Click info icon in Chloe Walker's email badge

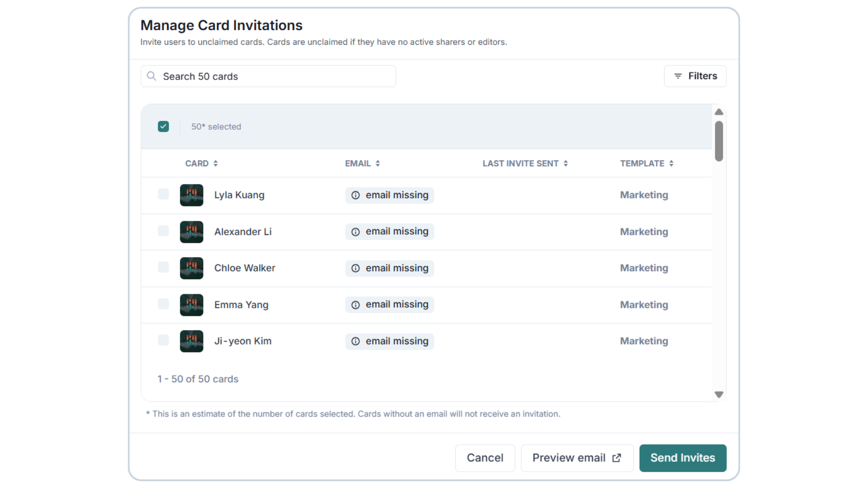coord(356,268)
